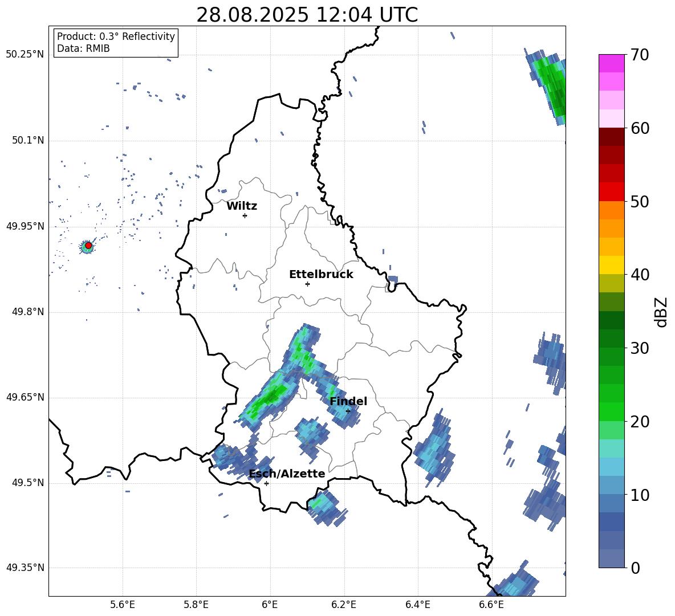
Task: Click the 5.6°E longitude label
Action: [123, 605]
